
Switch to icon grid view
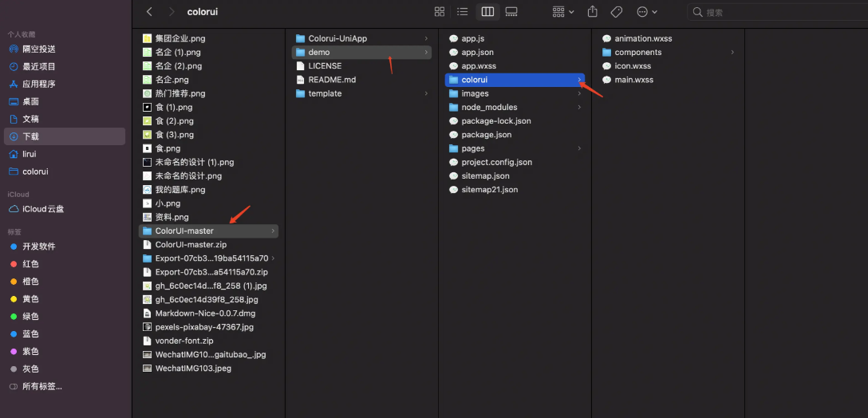(440, 12)
